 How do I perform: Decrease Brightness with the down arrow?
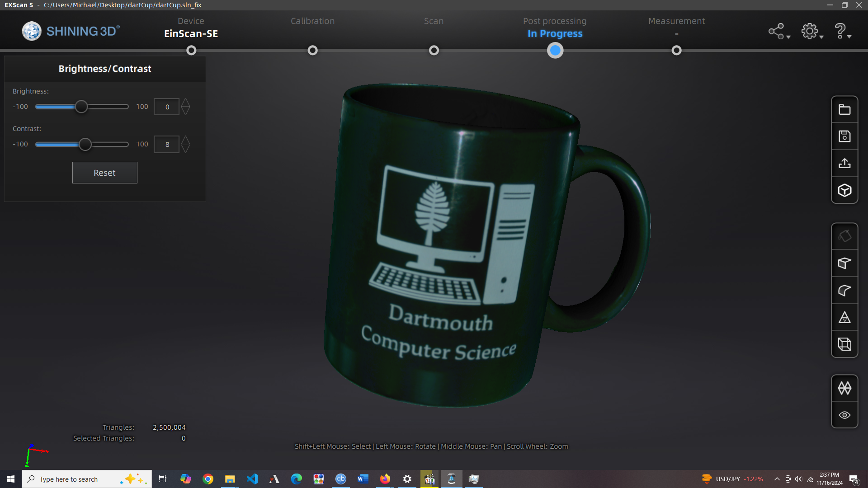pyautogui.click(x=185, y=111)
